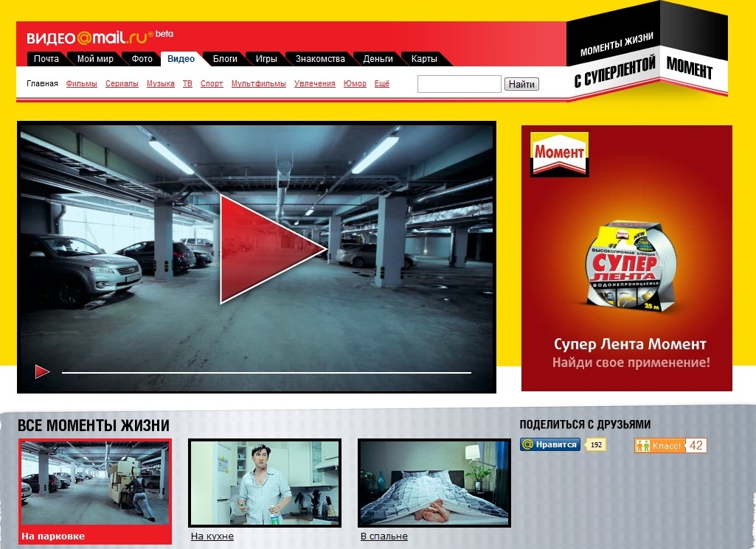Click the Момент logo in the ad

[x=559, y=153]
